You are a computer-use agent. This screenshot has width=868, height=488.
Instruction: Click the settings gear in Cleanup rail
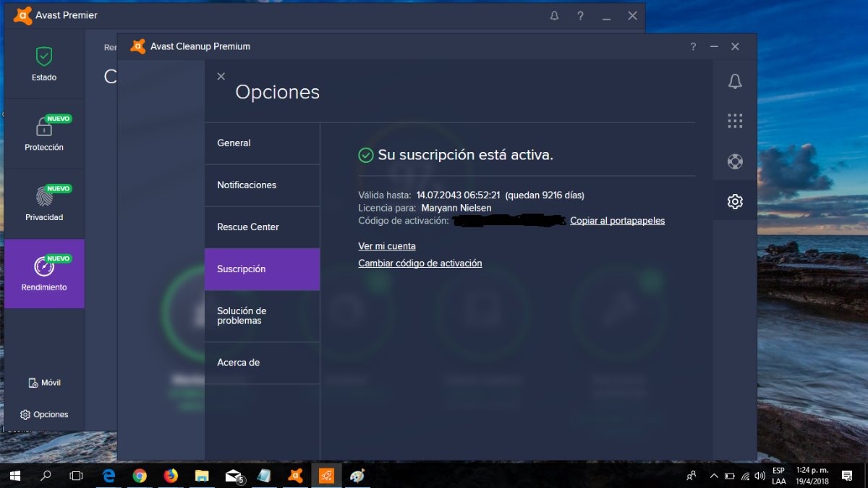(735, 201)
